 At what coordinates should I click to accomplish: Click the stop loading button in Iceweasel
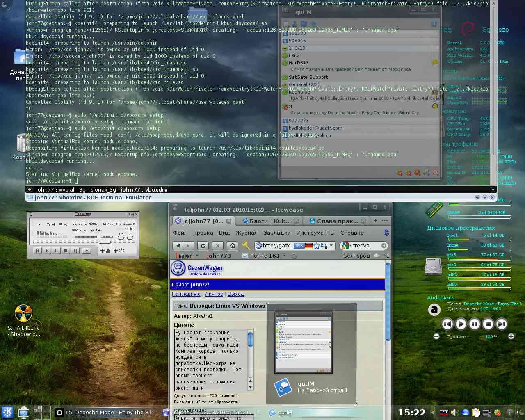[218, 246]
